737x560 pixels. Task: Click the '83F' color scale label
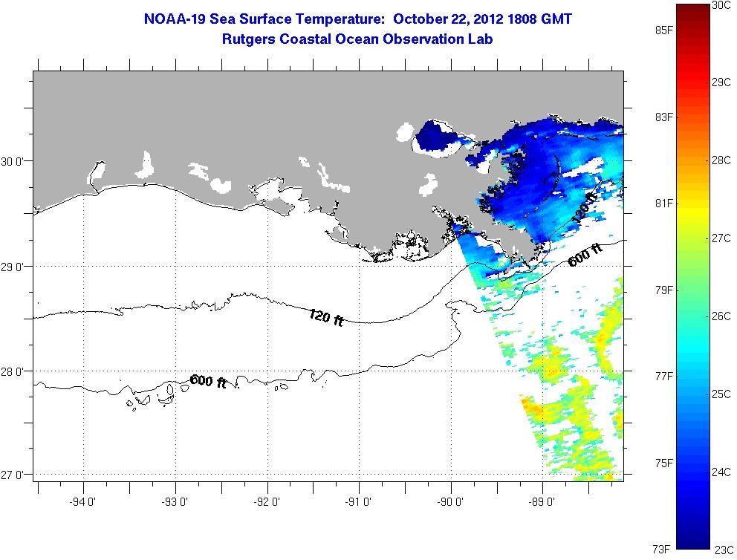click(x=663, y=117)
